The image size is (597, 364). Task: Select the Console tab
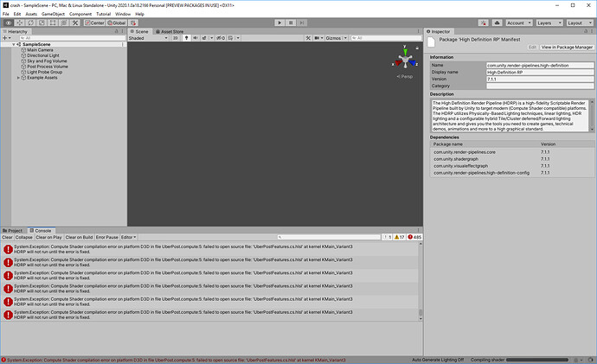coord(41,231)
